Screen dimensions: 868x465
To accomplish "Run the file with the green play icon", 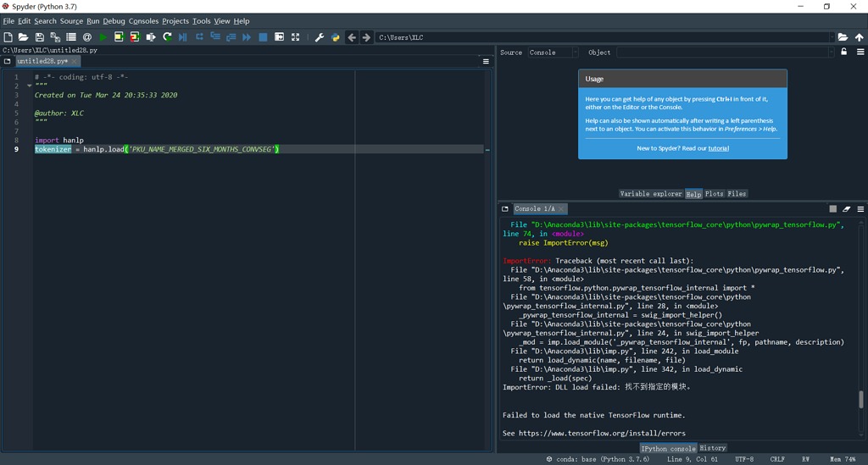I will [103, 37].
